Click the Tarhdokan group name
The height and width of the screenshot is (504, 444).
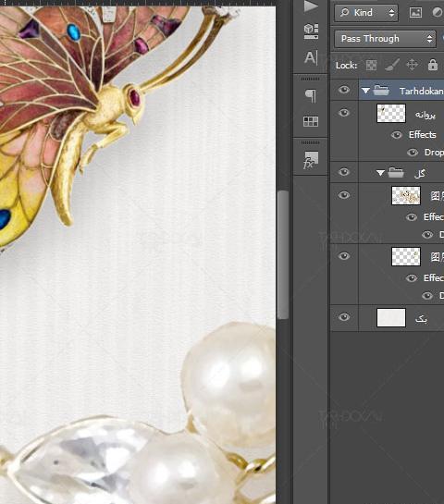[422, 92]
